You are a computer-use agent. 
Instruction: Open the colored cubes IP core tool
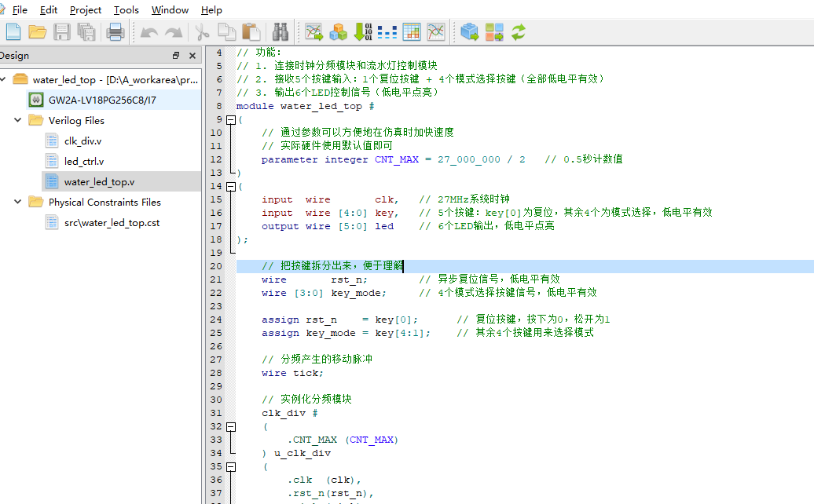coord(338,32)
